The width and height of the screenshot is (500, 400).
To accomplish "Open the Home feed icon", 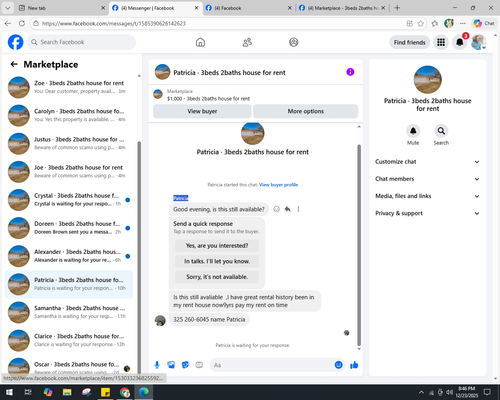I will click(200, 42).
